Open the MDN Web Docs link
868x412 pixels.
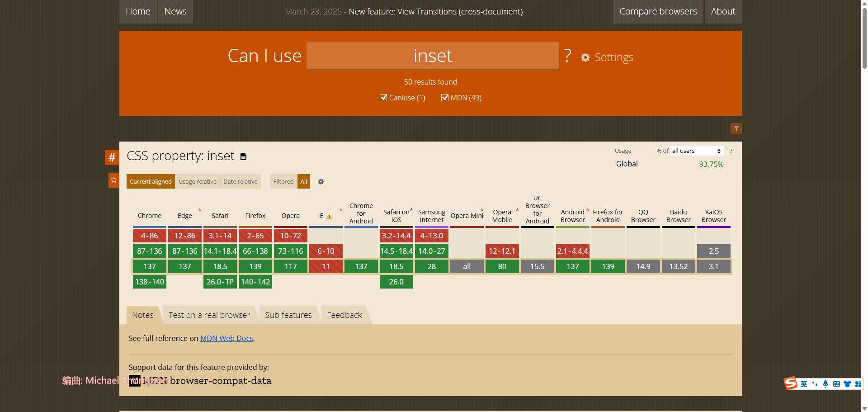coord(226,338)
